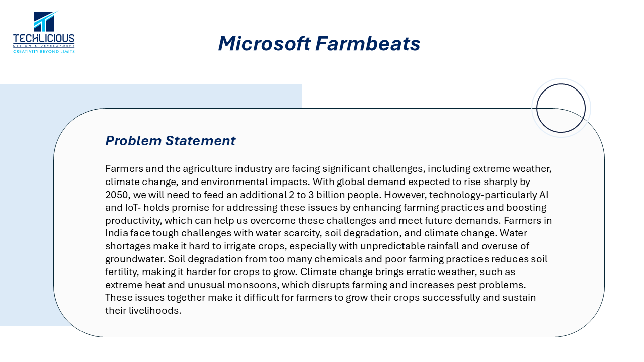
Task: Select the 'Microsoft Farmbeats' slide title
Action: click(x=319, y=43)
